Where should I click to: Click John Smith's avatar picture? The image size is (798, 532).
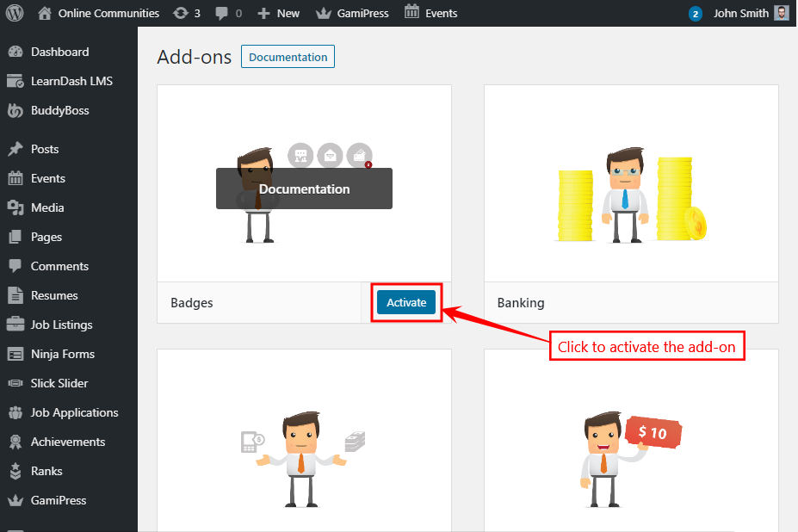tap(781, 13)
